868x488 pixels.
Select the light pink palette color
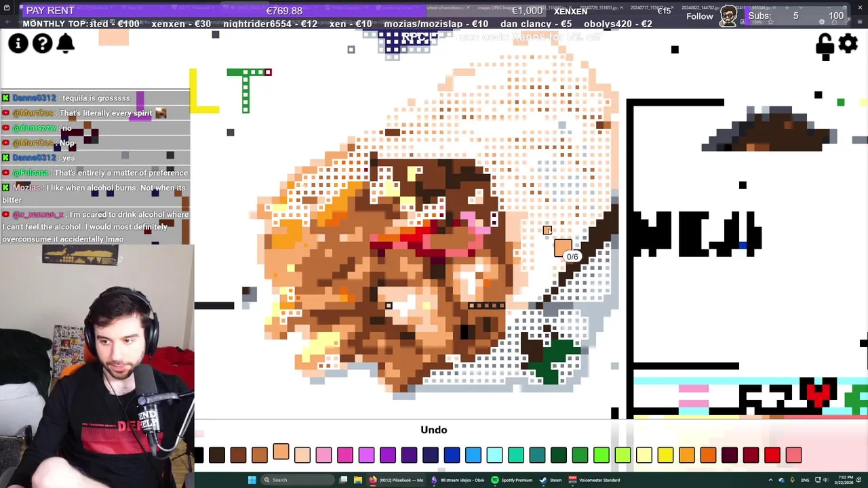[323, 455]
